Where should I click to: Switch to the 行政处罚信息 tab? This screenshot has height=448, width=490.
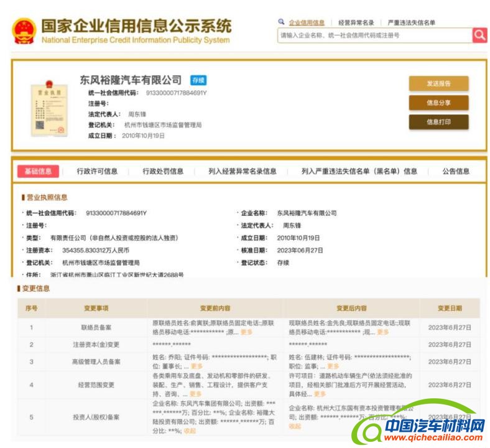163,171
